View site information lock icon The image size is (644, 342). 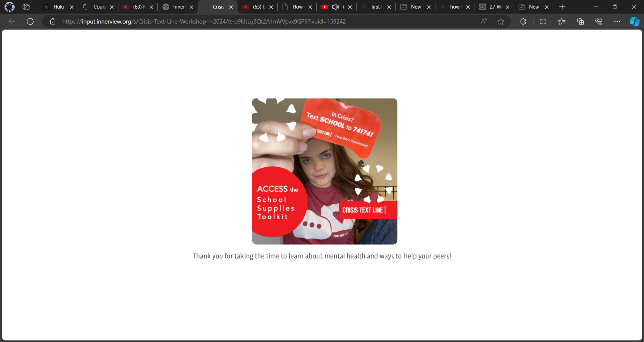click(53, 22)
